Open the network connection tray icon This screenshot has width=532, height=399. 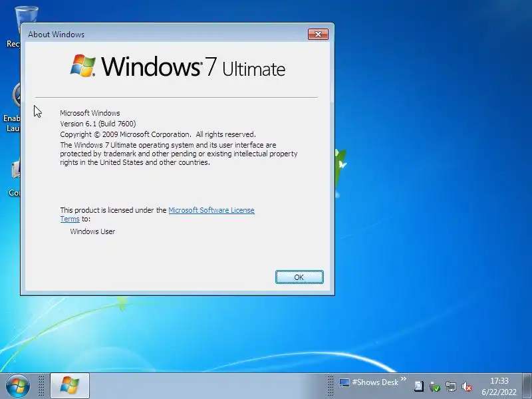click(451, 386)
